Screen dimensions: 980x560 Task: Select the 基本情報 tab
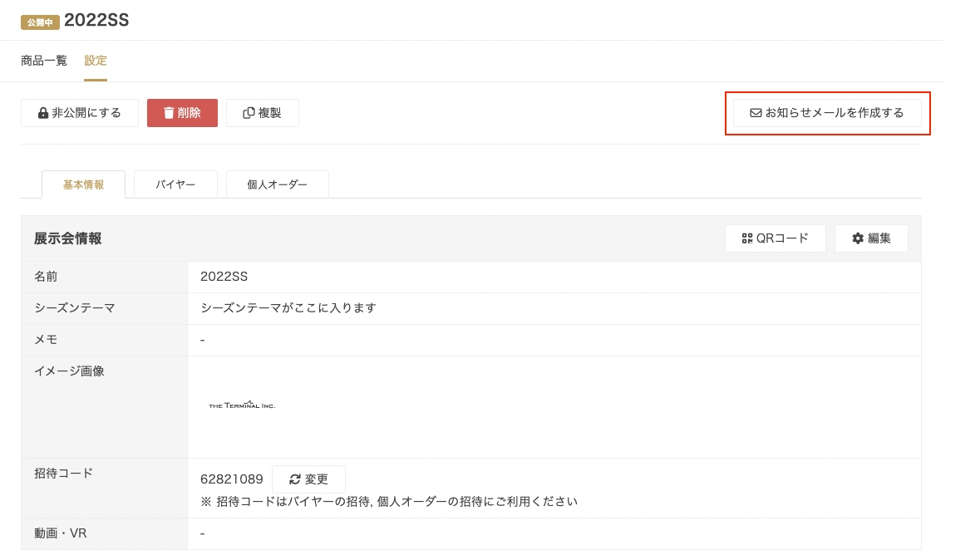[x=83, y=184]
